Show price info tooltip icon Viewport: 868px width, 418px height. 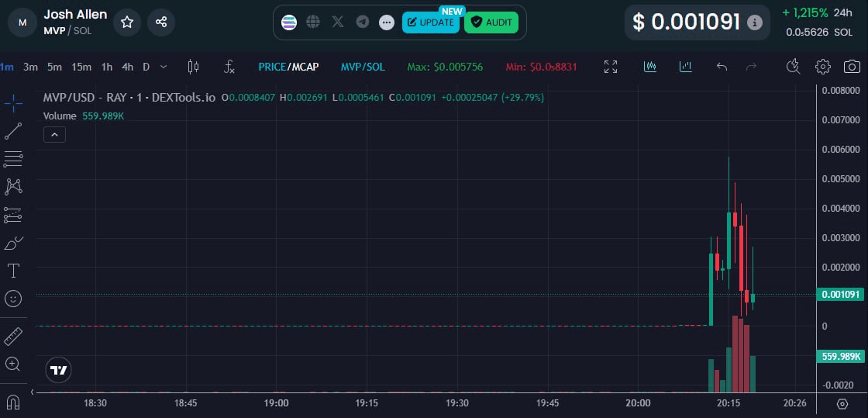click(x=755, y=22)
